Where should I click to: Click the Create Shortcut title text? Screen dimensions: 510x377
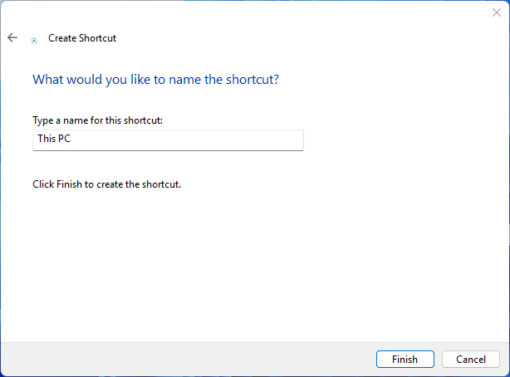[x=82, y=38]
